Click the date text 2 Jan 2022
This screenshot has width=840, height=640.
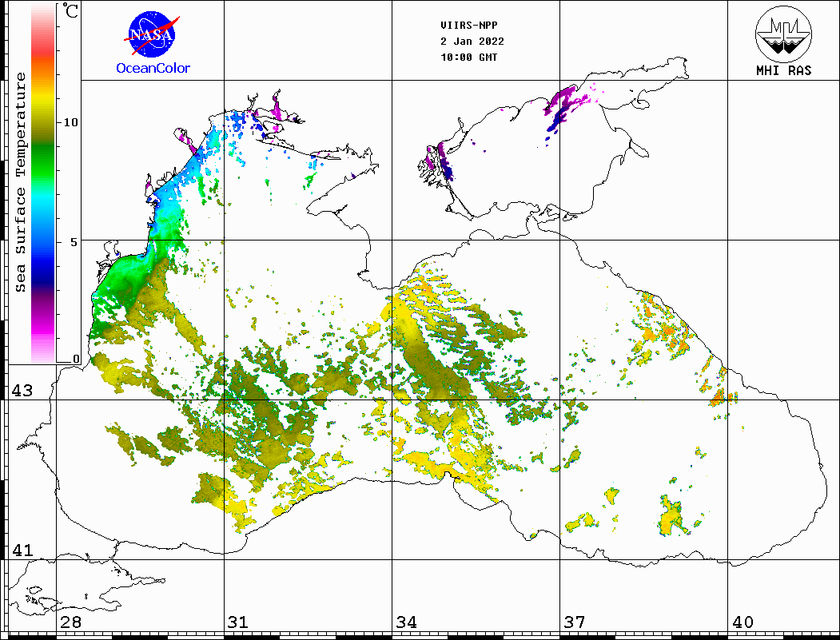pyautogui.click(x=472, y=42)
